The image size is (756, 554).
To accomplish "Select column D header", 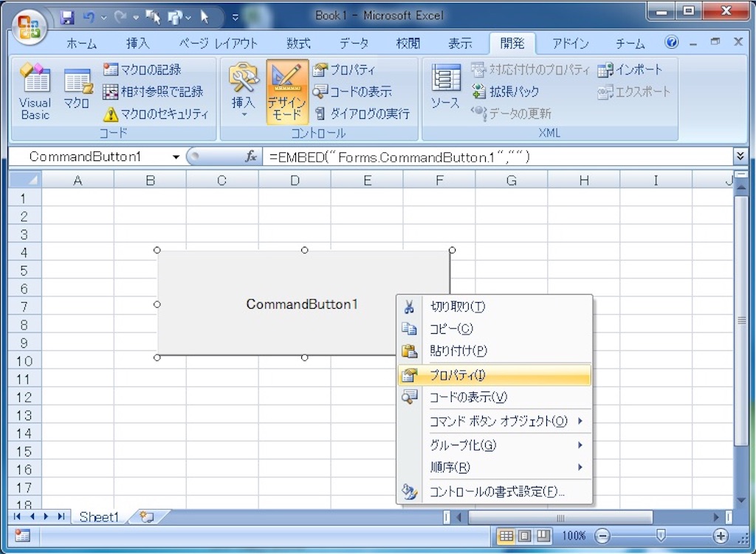I will pos(295,180).
